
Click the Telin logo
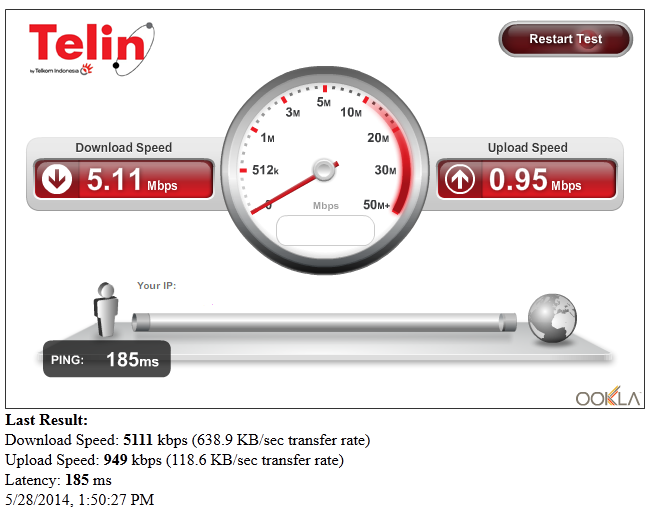click(x=92, y=49)
